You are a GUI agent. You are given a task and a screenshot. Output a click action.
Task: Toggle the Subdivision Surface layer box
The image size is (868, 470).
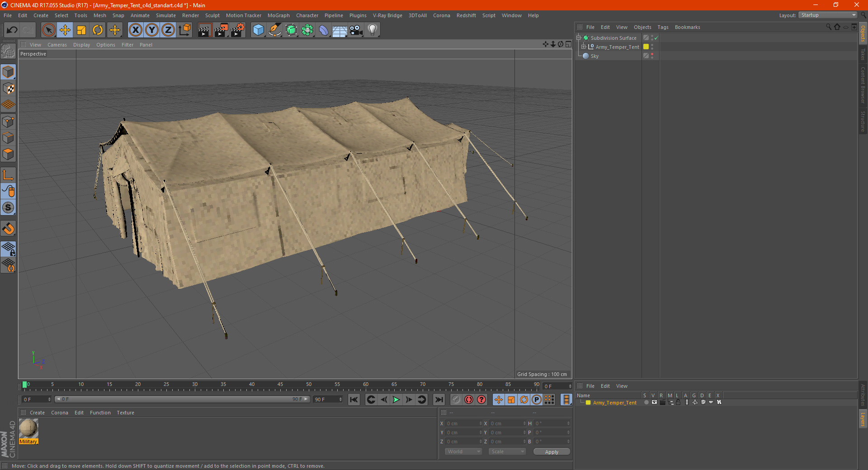pyautogui.click(x=646, y=38)
